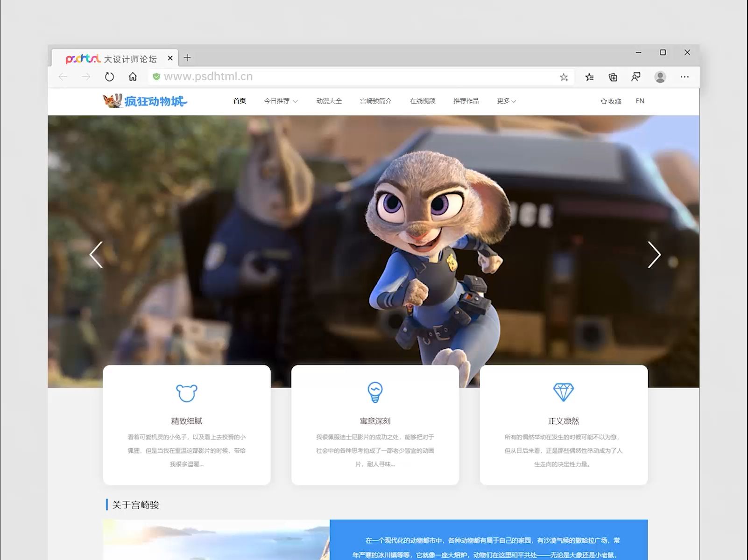748x560 pixels.
Task: Open the favorites list icon
Action: tap(589, 77)
